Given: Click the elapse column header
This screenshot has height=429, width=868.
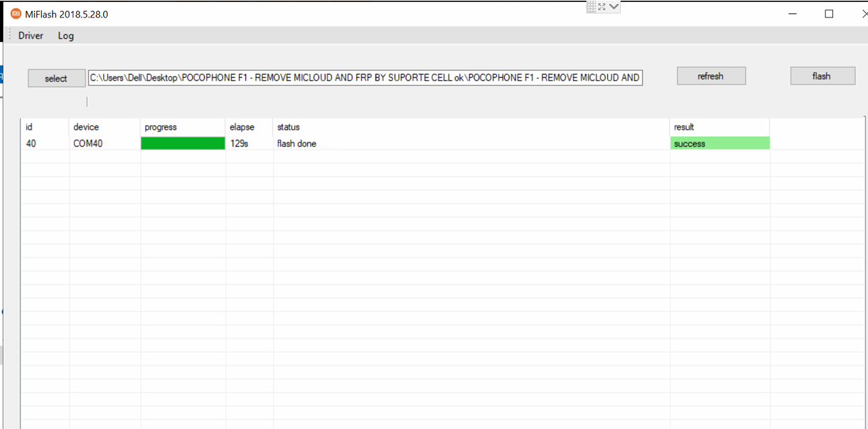Looking at the screenshot, I should [x=249, y=127].
